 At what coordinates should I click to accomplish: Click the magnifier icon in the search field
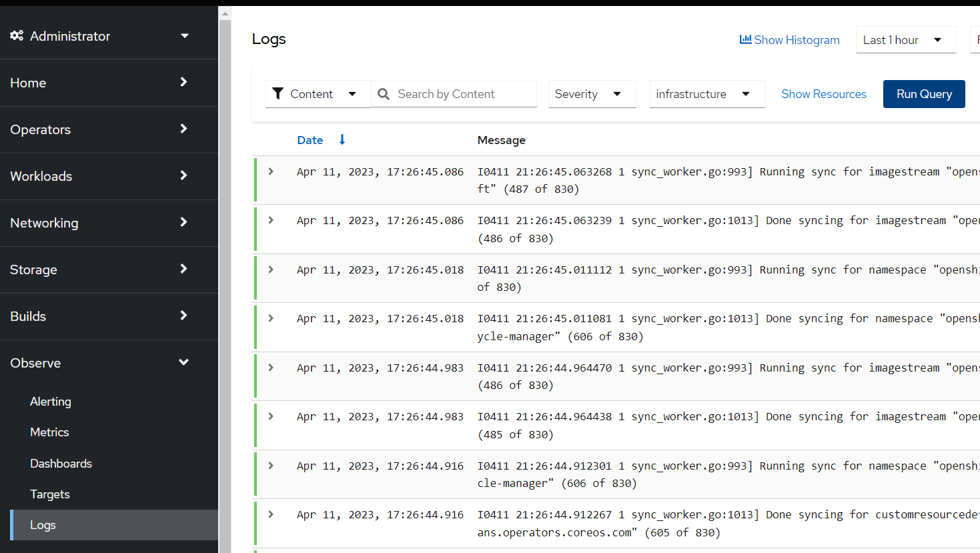(x=384, y=93)
